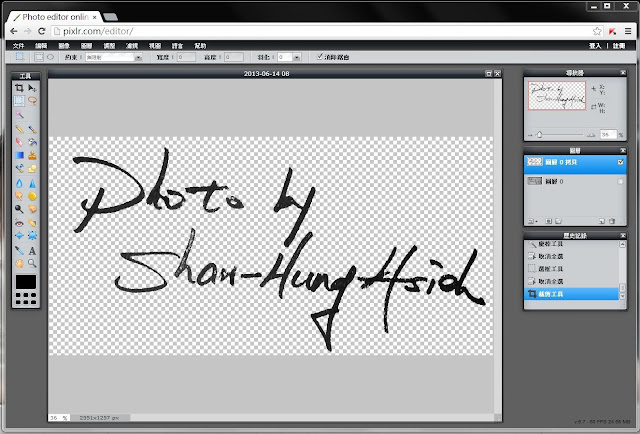The image size is (640, 434).
Task: Select the yellow Sponge tool
Action: (32, 196)
